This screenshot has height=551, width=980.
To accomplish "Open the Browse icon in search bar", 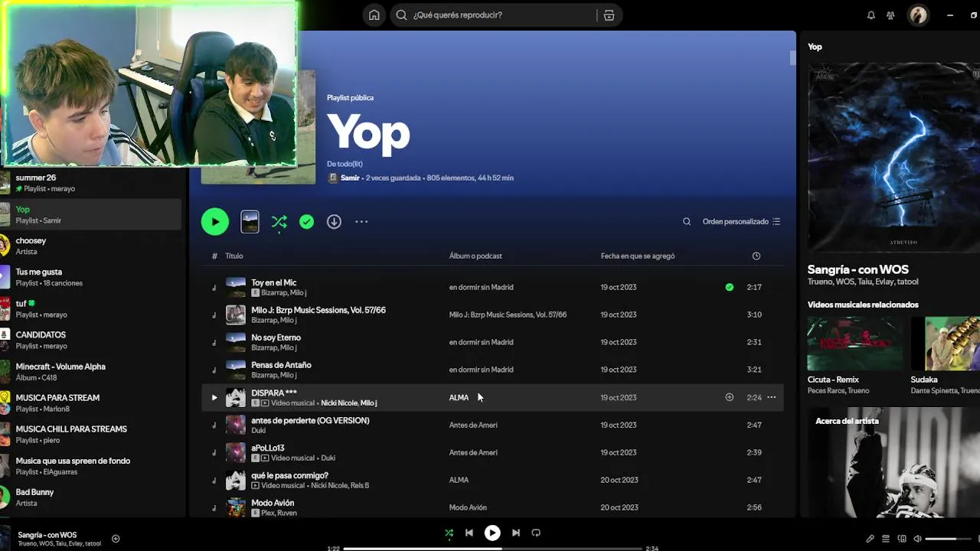I will point(609,15).
